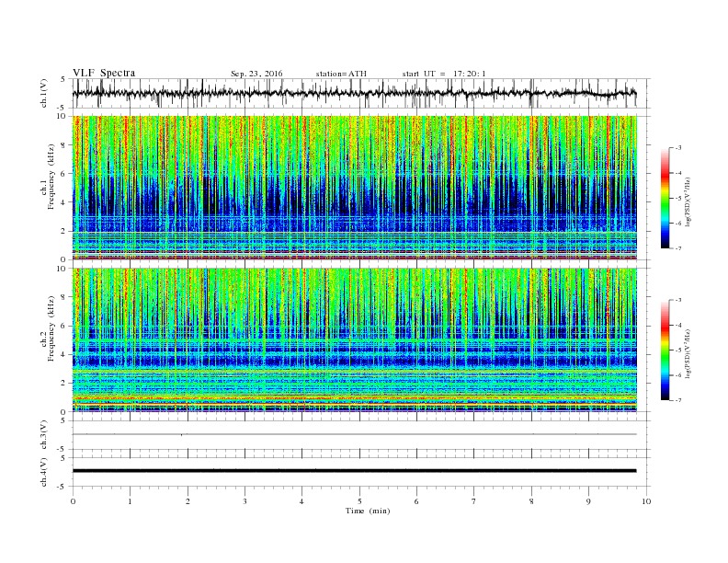Viewport: 728px width, 563px height.
Task: Click the 'ch.3(V)' axis label
Action: point(44,435)
